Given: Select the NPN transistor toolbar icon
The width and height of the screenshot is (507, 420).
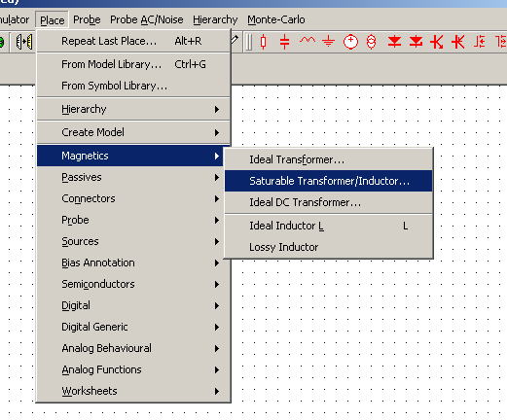Looking at the screenshot, I should [x=437, y=42].
